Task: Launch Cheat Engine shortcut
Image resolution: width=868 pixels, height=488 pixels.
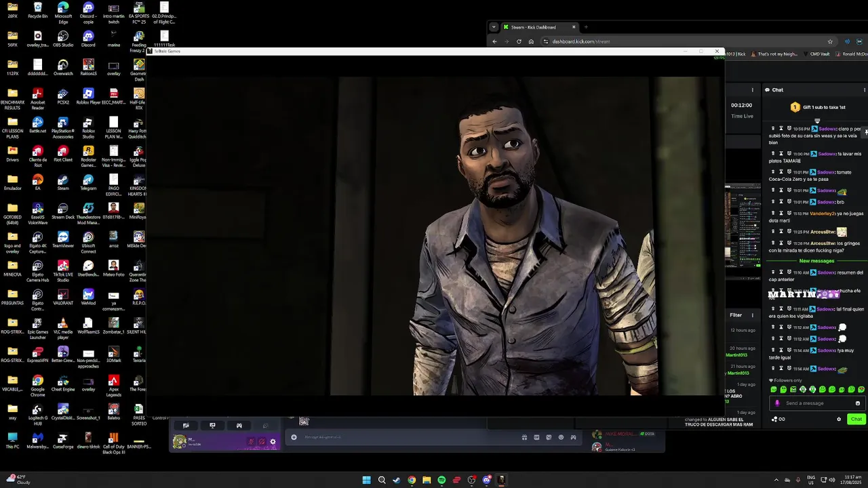Action: click(63, 382)
